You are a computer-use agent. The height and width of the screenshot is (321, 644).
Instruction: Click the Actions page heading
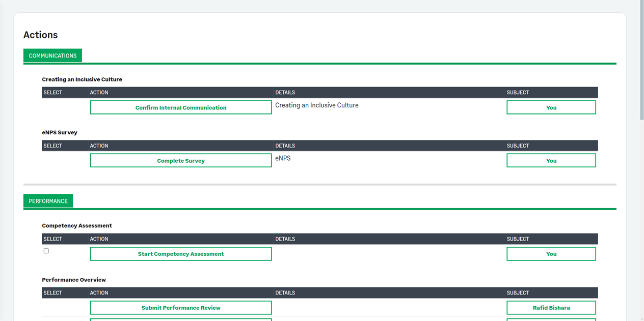41,35
